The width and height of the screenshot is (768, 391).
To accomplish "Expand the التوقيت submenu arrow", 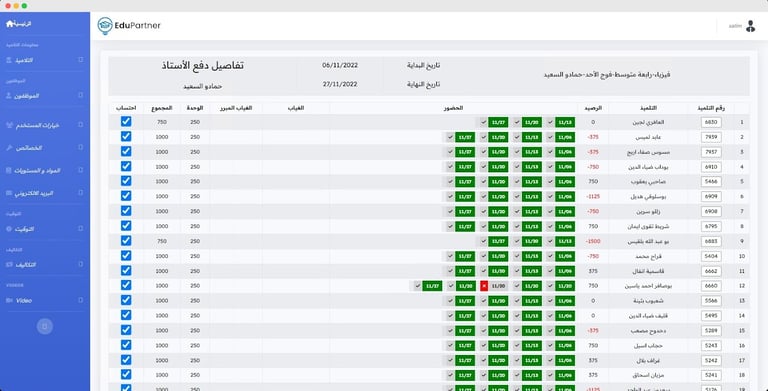I will [81, 228].
